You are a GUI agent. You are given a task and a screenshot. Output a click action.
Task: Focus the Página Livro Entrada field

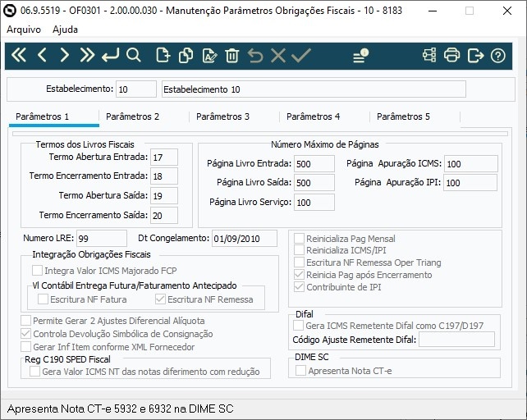pyautogui.click(x=314, y=163)
